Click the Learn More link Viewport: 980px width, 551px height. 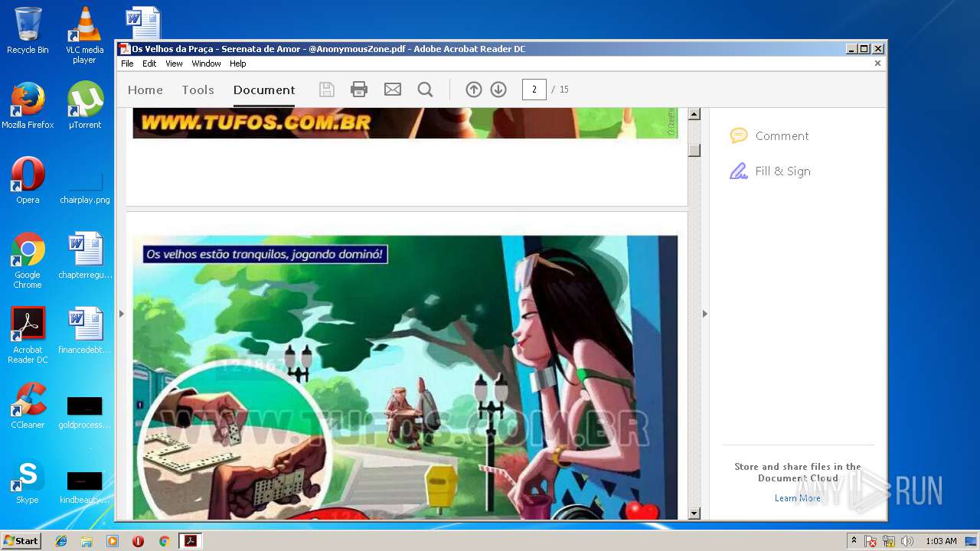point(797,498)
